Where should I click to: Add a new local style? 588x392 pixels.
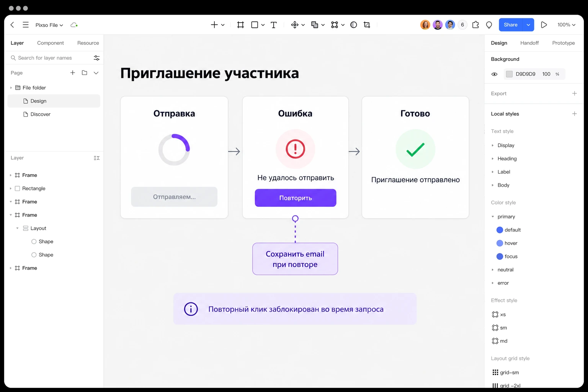point(574,114)
